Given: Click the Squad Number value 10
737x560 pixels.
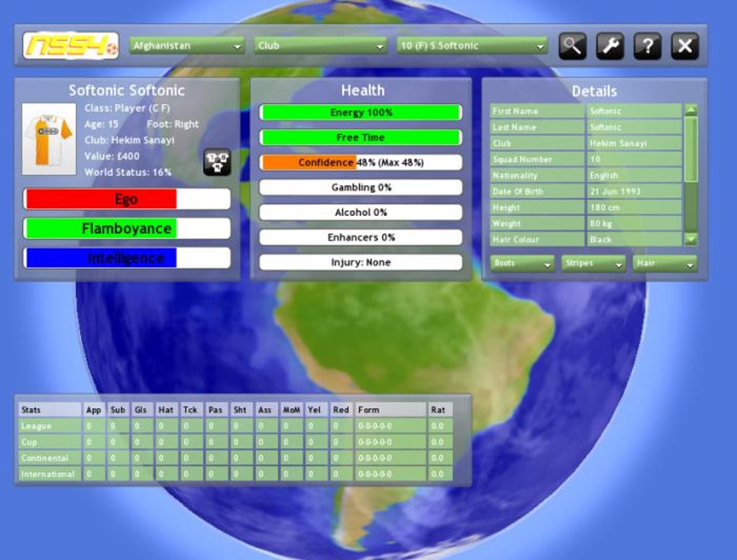Looking at the screenshot, I should 634,159.
